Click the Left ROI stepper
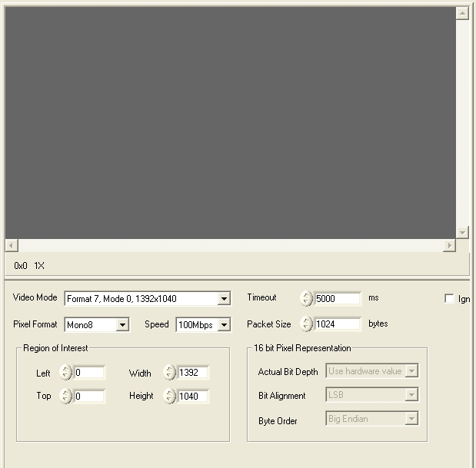 click(65, 372)
